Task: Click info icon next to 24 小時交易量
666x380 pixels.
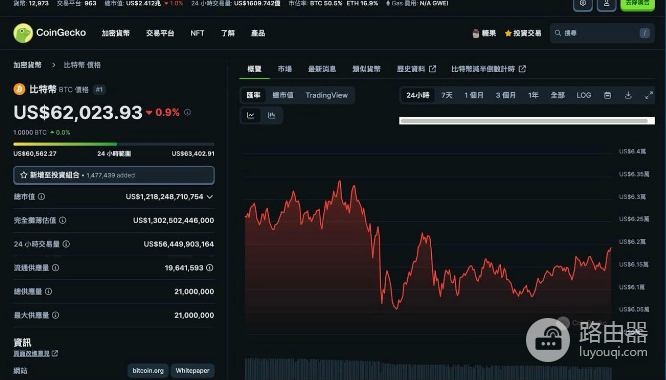Action: [66, 244]
